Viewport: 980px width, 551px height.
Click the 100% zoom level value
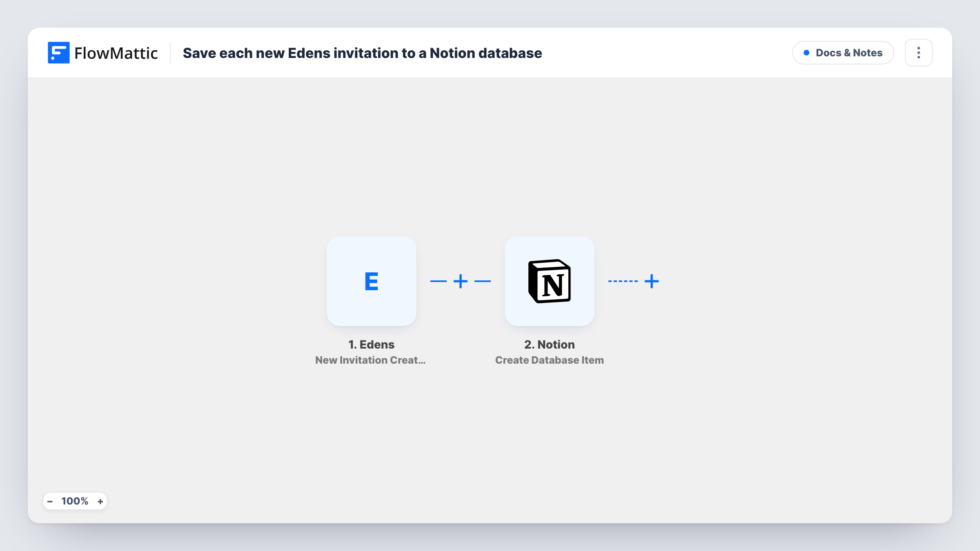point(75,501)
